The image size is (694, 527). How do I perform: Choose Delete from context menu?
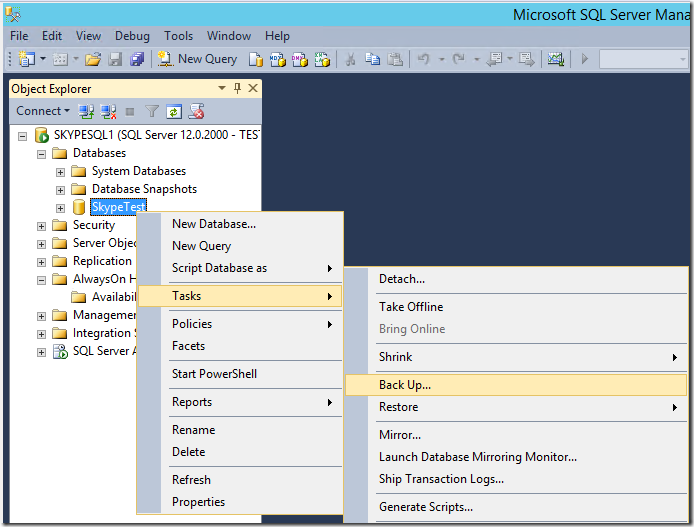tap(241, 452)
